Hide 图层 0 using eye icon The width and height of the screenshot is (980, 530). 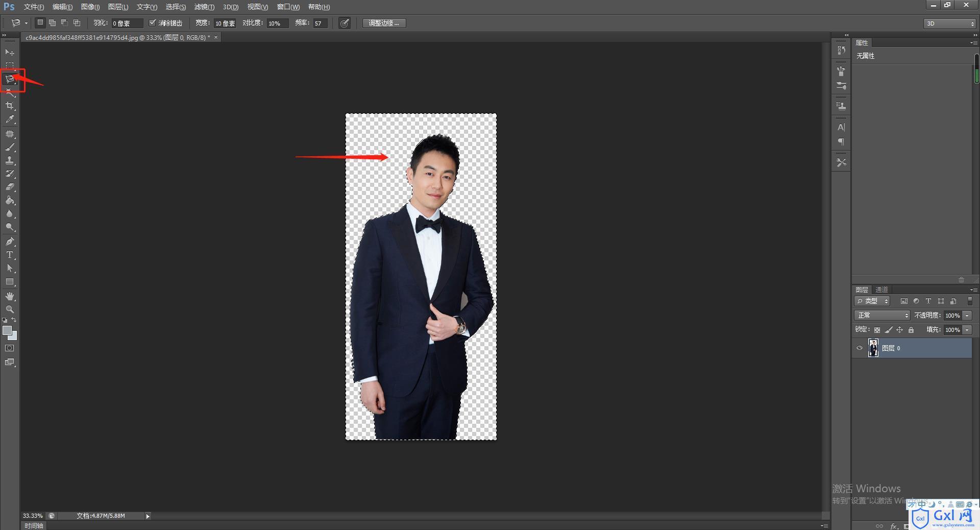pos(860,348)
